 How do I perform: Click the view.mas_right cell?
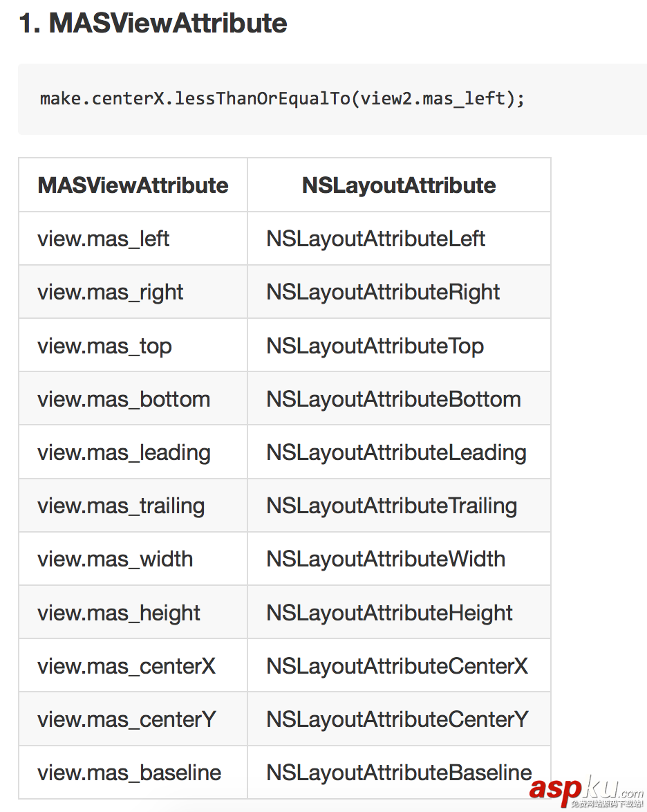coord(111,292)
